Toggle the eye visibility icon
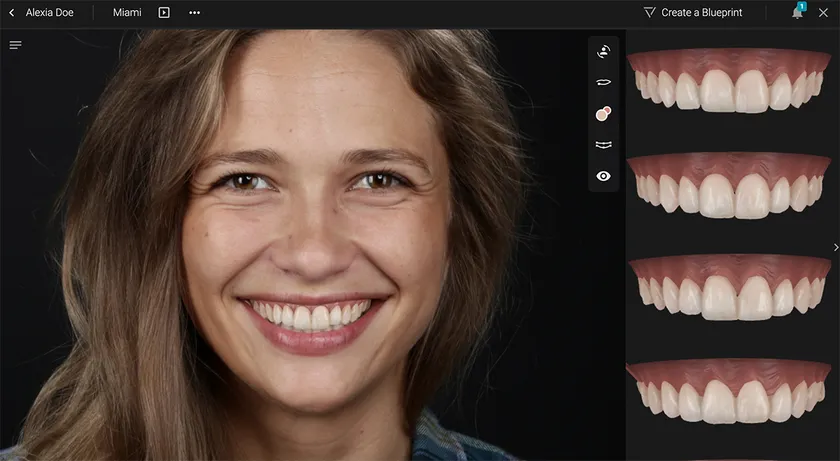 (x=603, y=176)
